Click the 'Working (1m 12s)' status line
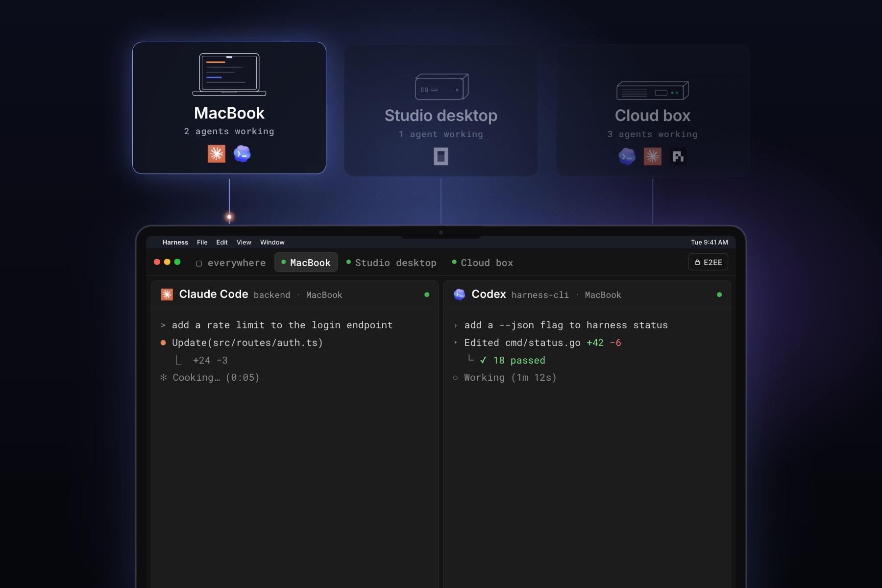 coord(510,377)
